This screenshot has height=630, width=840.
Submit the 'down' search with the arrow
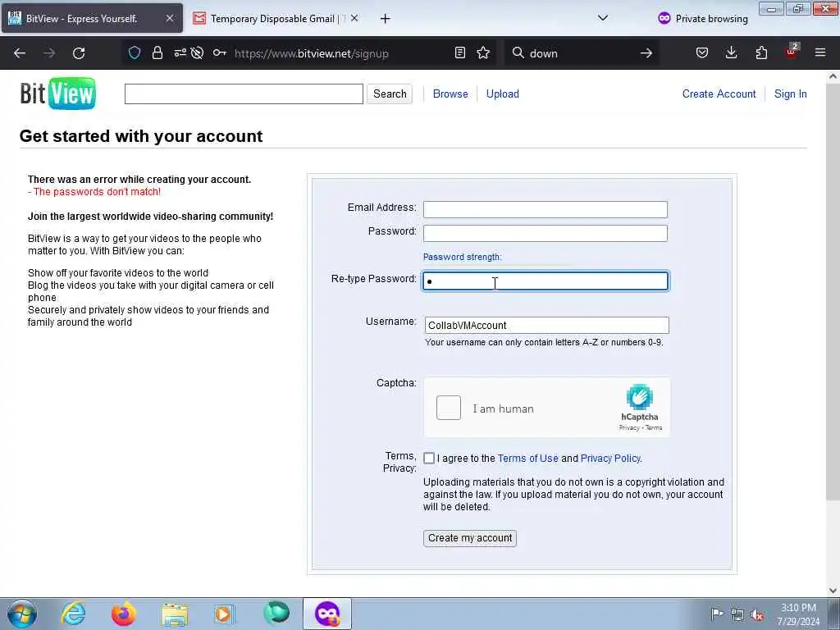pyautogui.click(x=646, y=53)
